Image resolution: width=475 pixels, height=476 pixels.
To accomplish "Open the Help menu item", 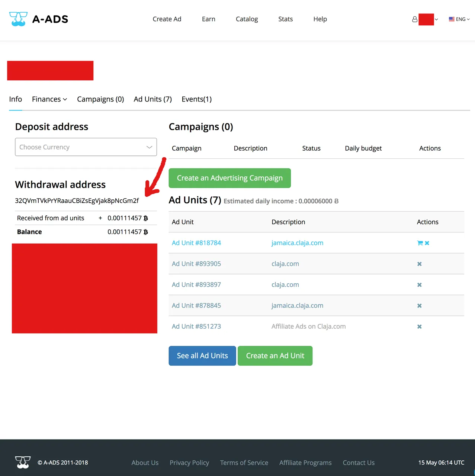I will 320,19.
